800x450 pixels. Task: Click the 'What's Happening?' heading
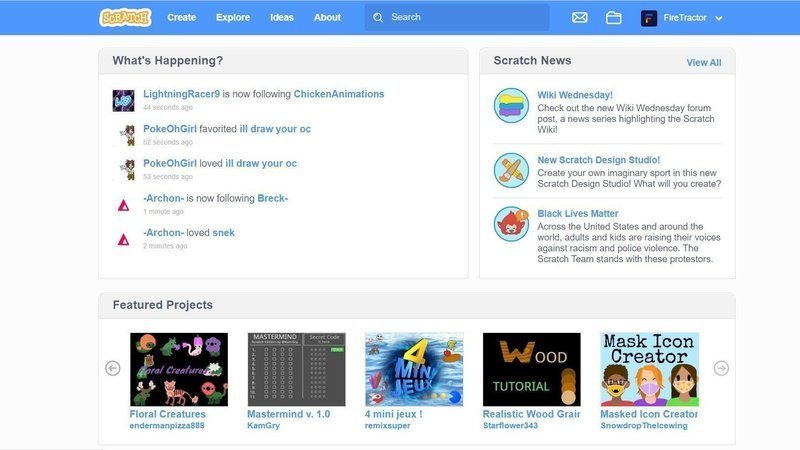168,60
